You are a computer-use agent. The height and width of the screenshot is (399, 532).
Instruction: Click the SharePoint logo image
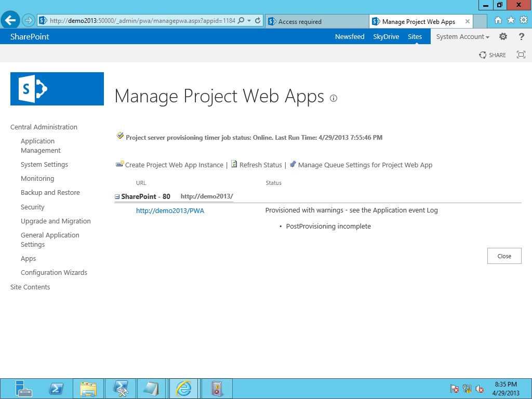point(57,89)
